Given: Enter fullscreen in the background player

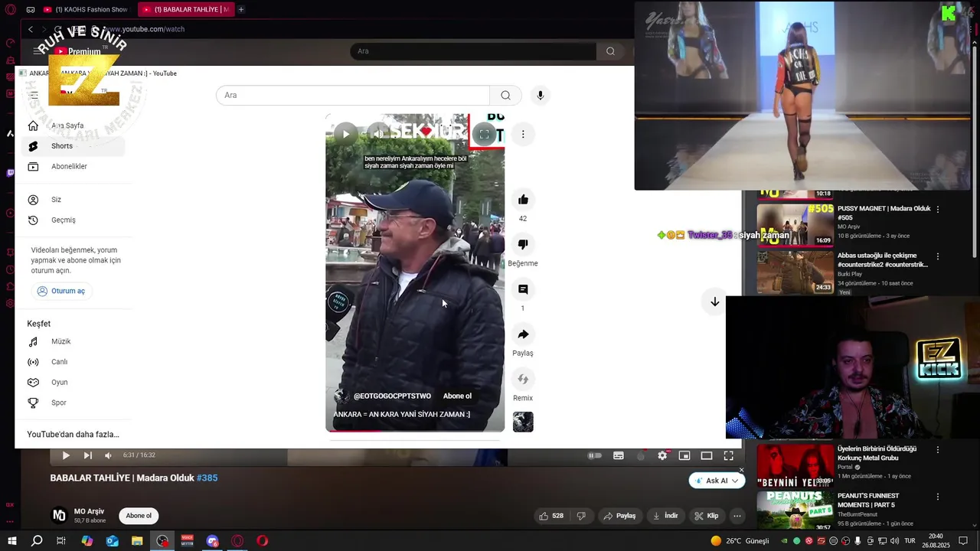Looking at the screenshot, I should tap(729, 455).
